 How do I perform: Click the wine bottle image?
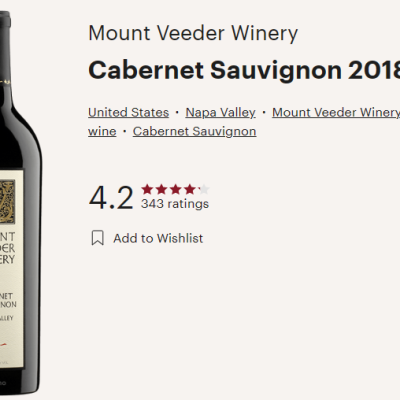click(20, 202)
